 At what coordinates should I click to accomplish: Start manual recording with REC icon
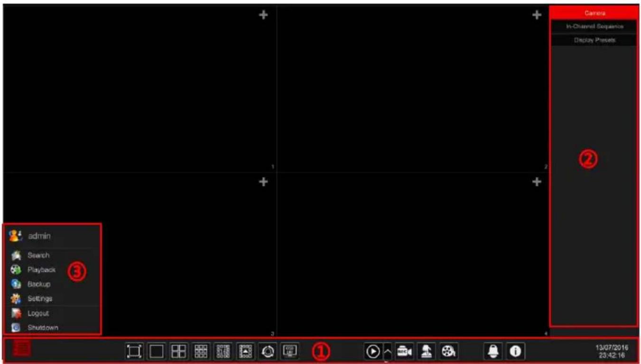[404, 351]
